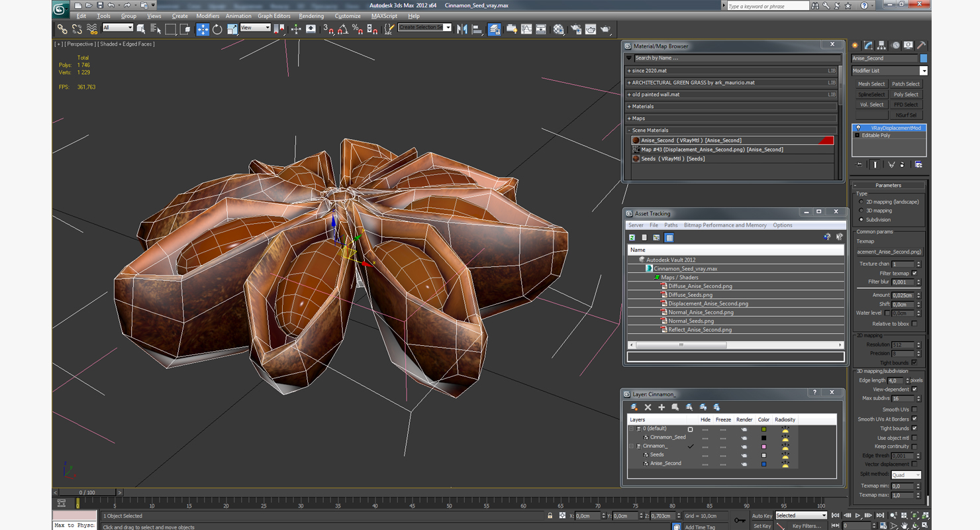Open Paths menu in Asset Tracking
This screenshot has width=980, height=530.
[x=671, y=225]
